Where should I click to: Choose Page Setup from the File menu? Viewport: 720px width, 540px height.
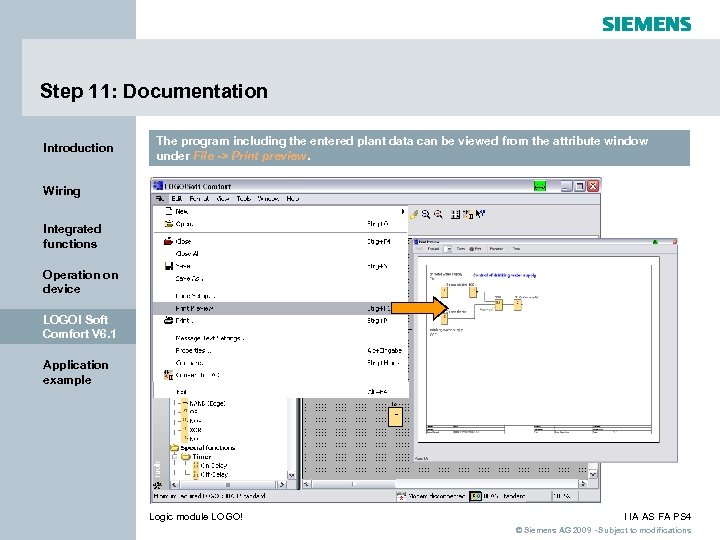tap(280, 296)
